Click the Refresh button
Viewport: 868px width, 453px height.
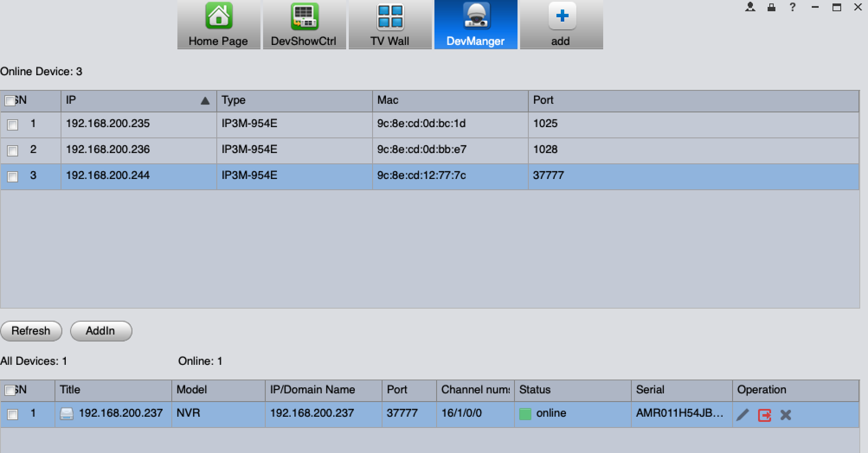click(31, 331)
